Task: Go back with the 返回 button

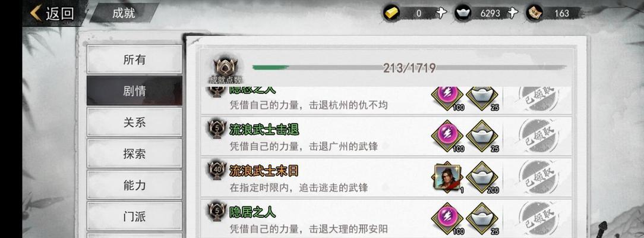Action: click(x=52, y=13)
